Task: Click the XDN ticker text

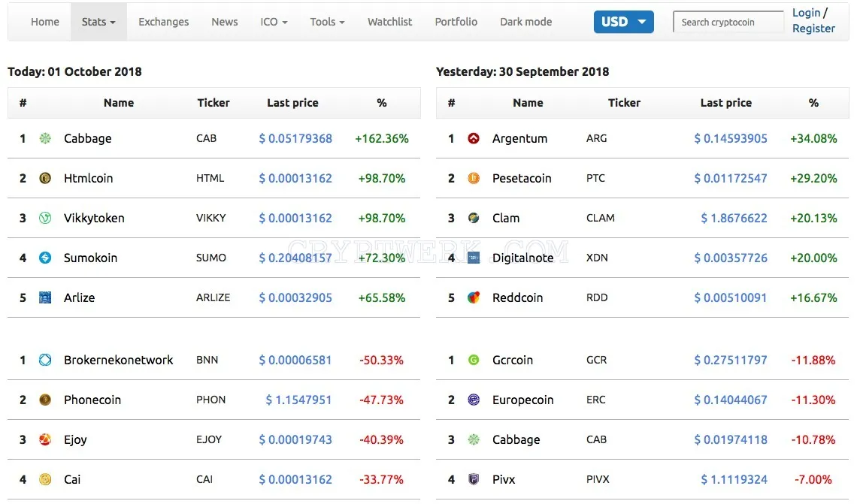Action: (597, 258)
